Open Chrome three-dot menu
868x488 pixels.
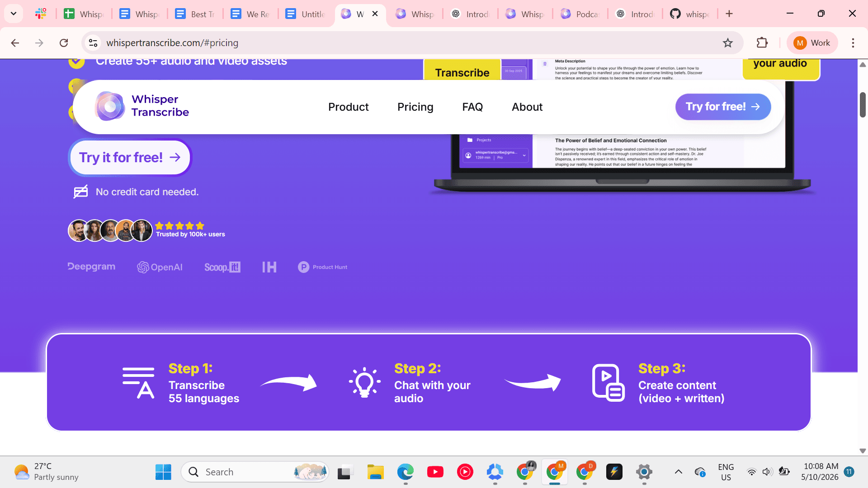[853, 43]
